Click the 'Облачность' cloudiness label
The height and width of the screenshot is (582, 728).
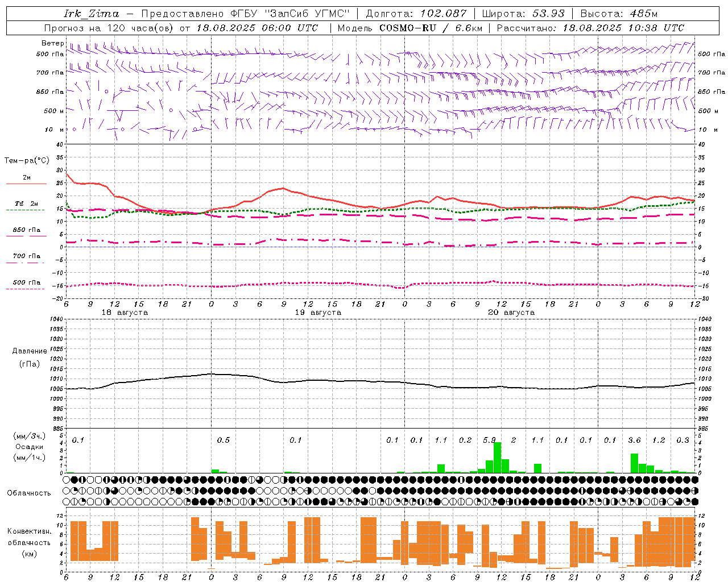tap(29, 493)
